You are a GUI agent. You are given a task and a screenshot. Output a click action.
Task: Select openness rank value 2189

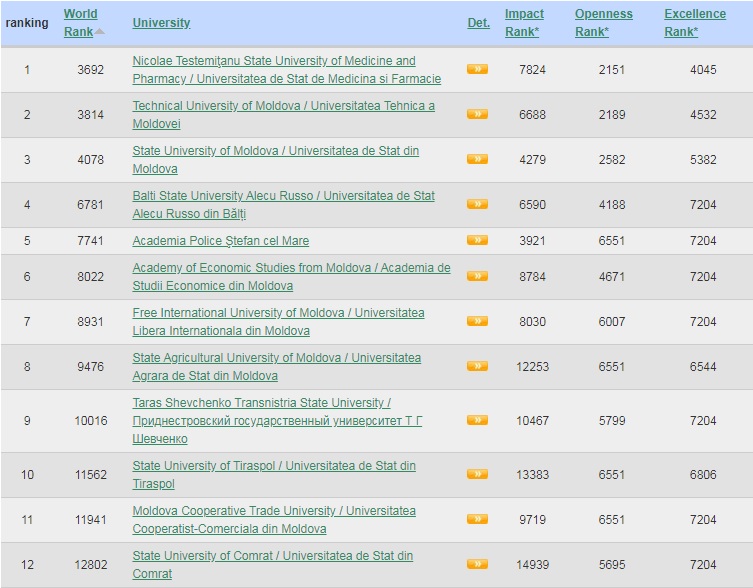pyautogui.click(x=612, y=115)
